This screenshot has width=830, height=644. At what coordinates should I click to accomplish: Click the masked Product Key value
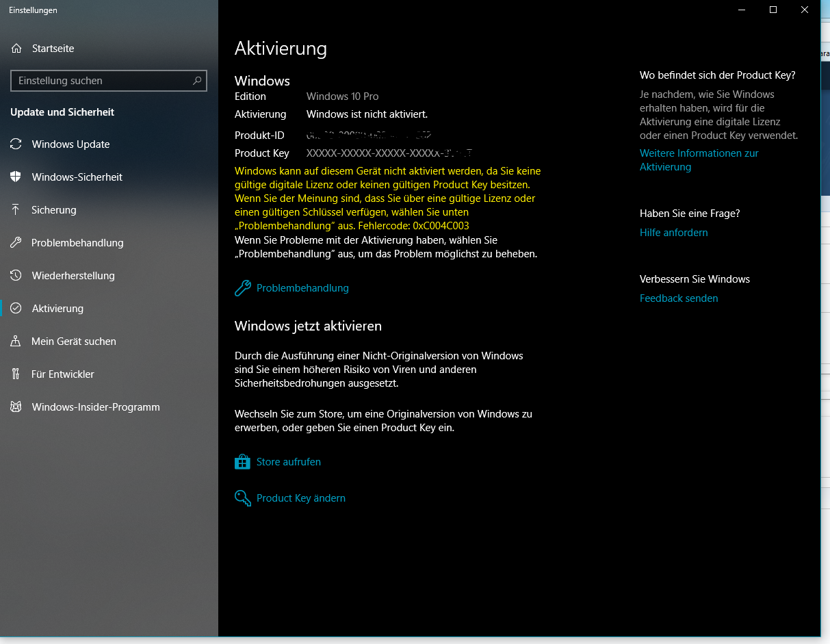389,153
